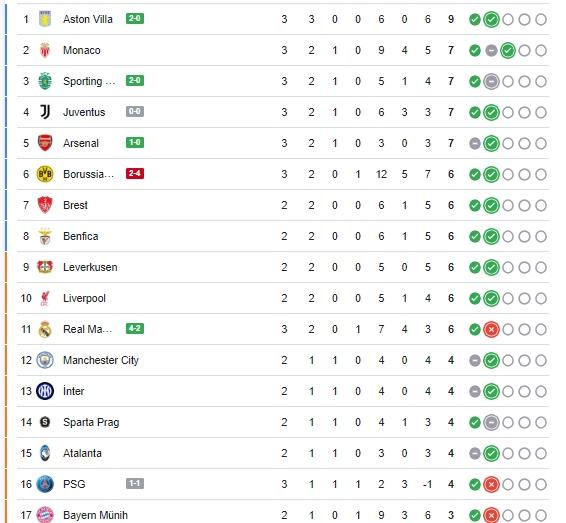Open Real Madrid's green 4-2 score badge
Viewport: 566px width, 523px height.
[x=135, y=329]
